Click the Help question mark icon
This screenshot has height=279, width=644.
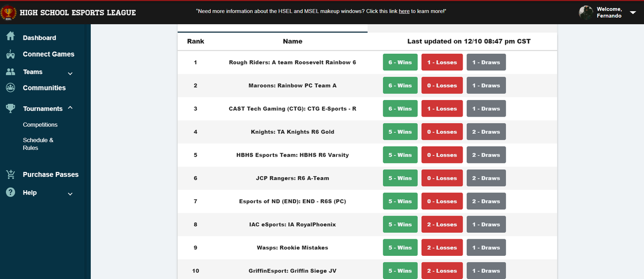[x=10, y=192]
